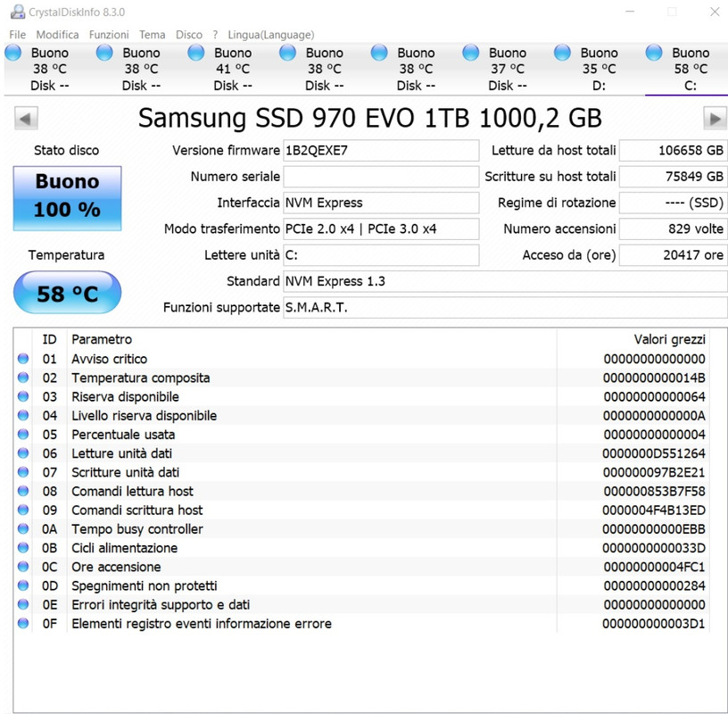Click status orb of the 37 °C disk
The image size is (728, 714).
(x=471, y=53)
